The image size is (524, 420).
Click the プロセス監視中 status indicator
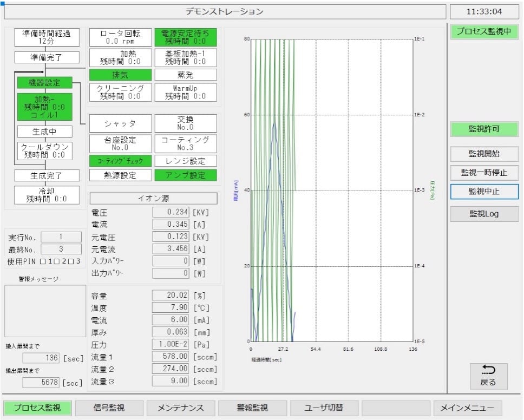click(x=484, y=32)
